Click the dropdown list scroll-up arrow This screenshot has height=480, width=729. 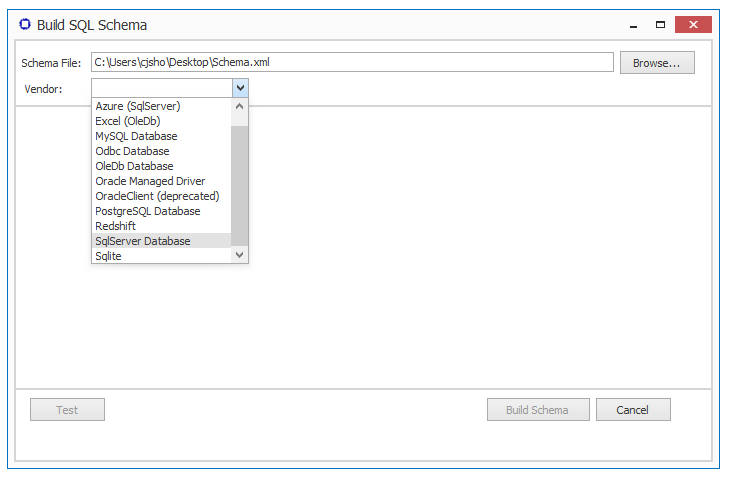point(239,107)
